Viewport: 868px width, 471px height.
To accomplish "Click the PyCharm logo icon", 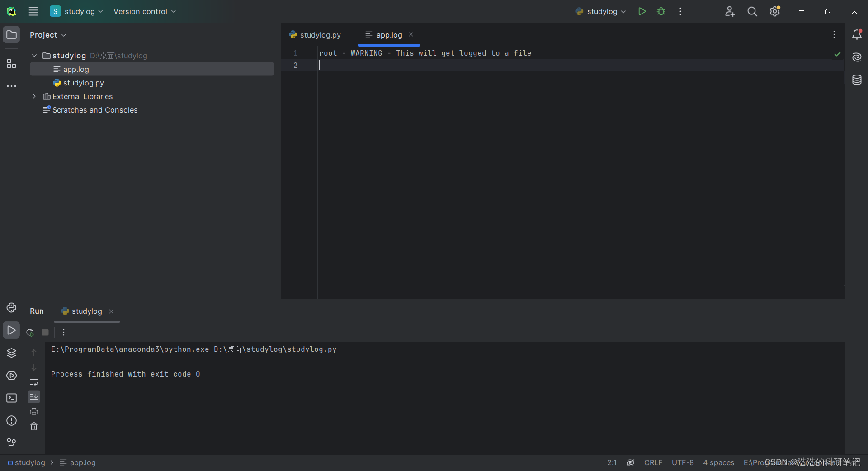I will tap(11, 11).
